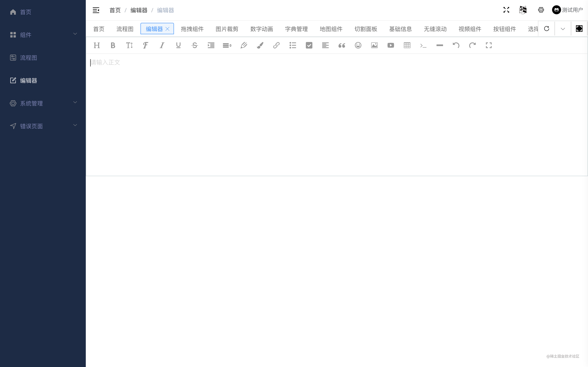Image resolution: width=588 pixels, height=367 pixels.
Task: Insert a todo checkbox item
Action: tap(309, 45)
